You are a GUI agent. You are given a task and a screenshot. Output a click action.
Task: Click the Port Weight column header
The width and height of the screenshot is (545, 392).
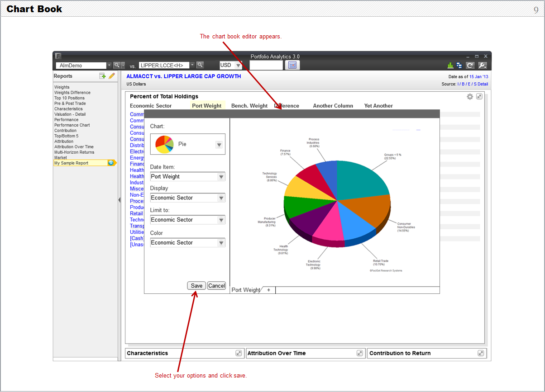[x=207, y=106]
